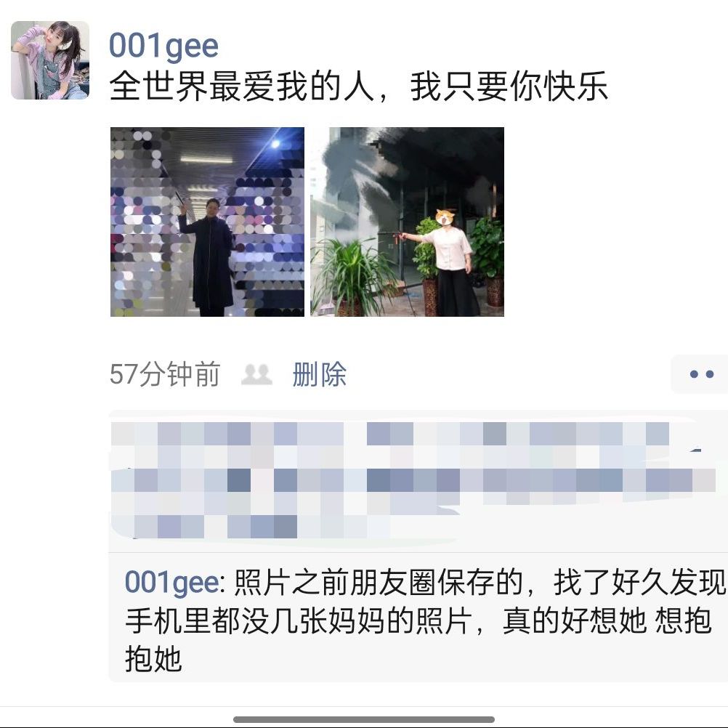The height and width of the screenshot is (728, 728).
Task: Tap the cat sticker on the woman's face
Action: (x=445, y=217)
